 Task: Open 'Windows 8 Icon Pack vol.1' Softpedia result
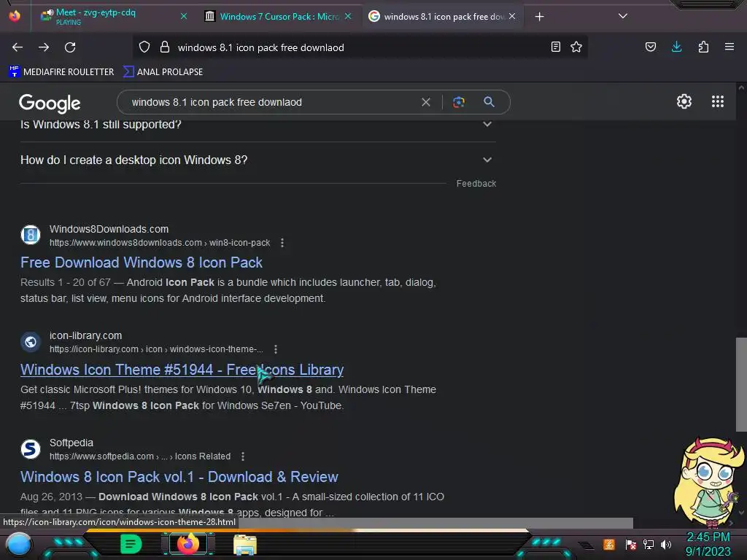point(179,477)
